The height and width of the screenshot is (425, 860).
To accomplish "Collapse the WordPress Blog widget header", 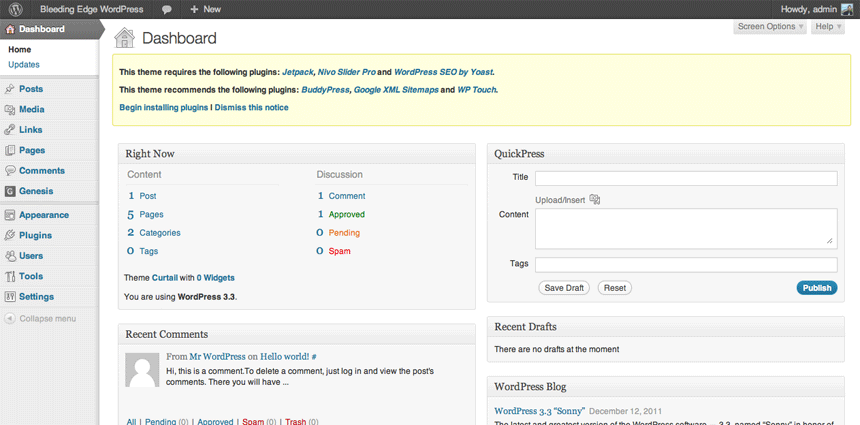I will coord(665,387).
